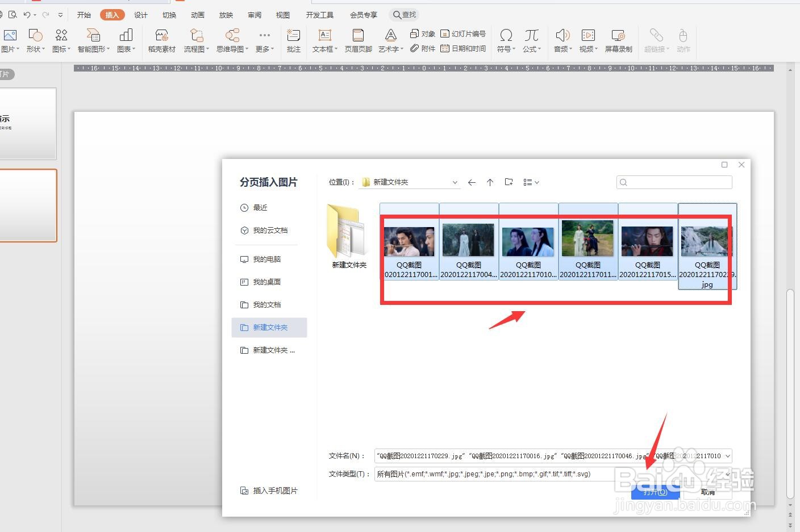The image size is (800, 532).
Task: Insert a Text Box (文本框)
Action: tap(324, 41)
